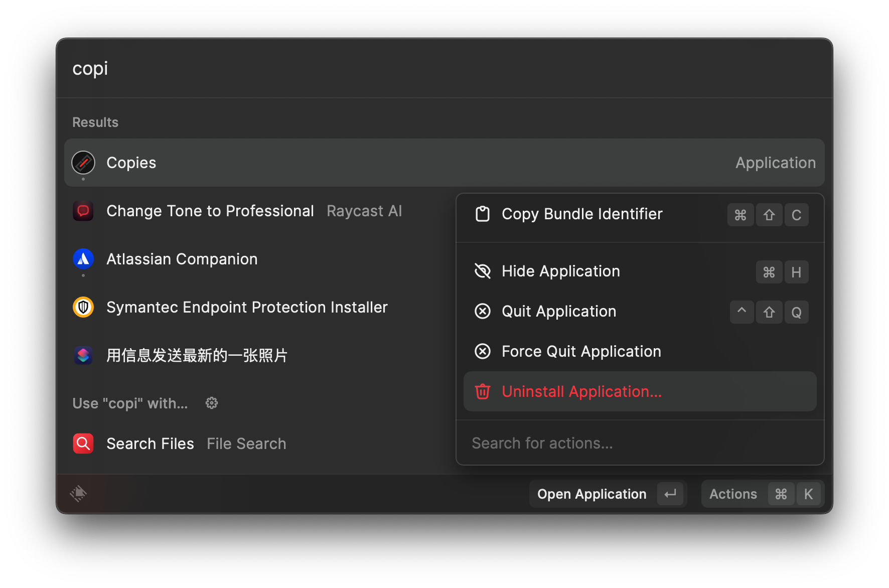Click the Shortcuts app icon
The width and height of the screenshot is (889, 588).
pyautogui.click(x=83, y=355)
